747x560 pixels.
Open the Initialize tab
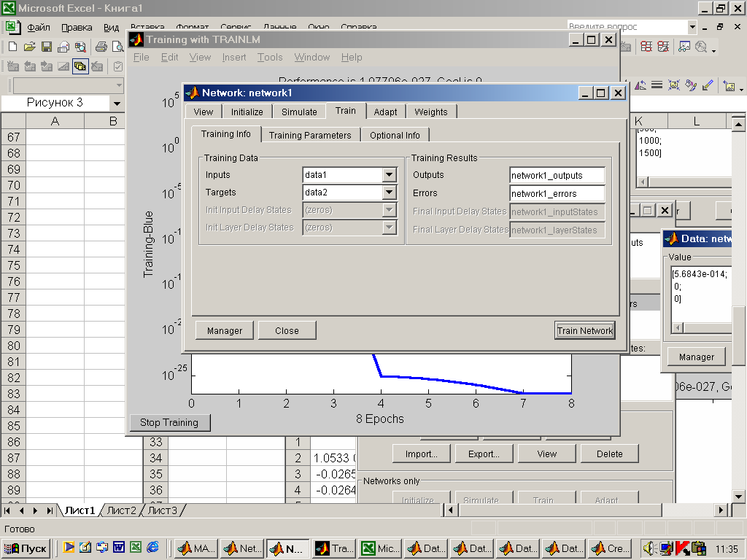[x=247, y=112]
